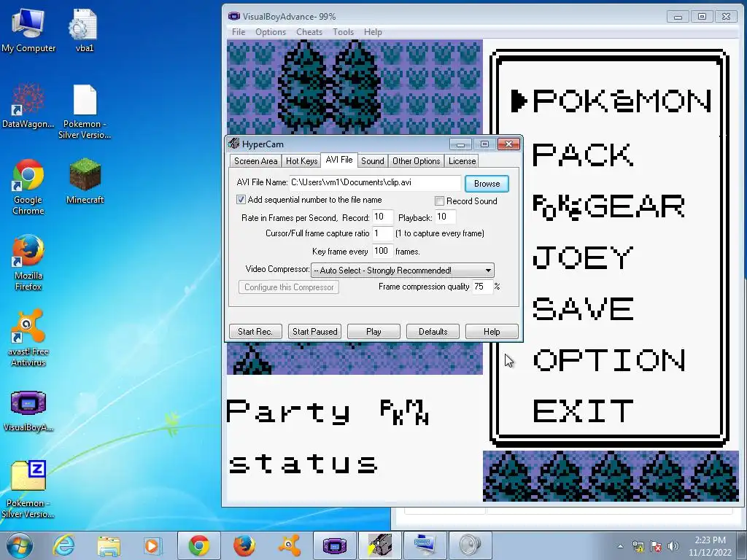
Task: Click Frame compression quality field
Action: 483,287
